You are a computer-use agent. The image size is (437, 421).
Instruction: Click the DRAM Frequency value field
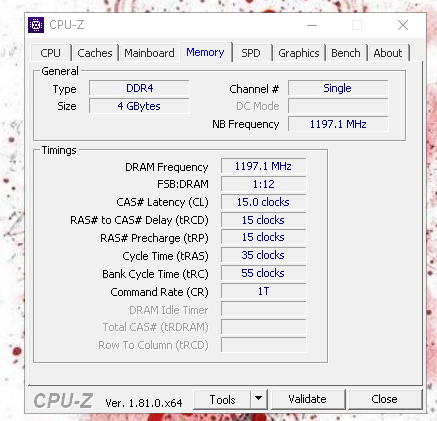click(263, 166)
